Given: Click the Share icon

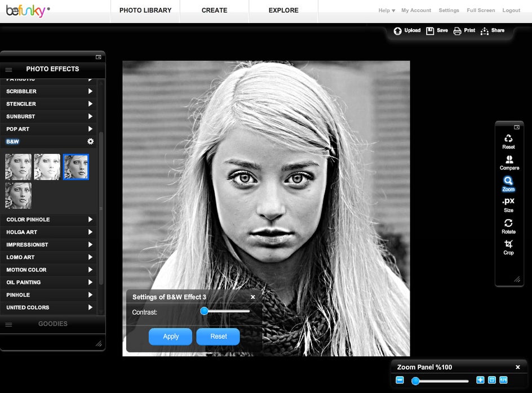Looking at the screenshot, I should [x=484, y=31].
